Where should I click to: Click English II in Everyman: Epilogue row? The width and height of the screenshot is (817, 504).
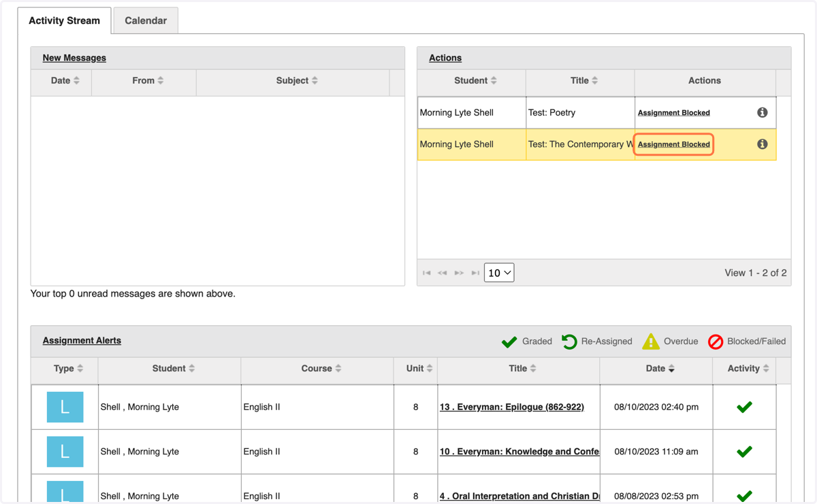click(x=261, y=407)
